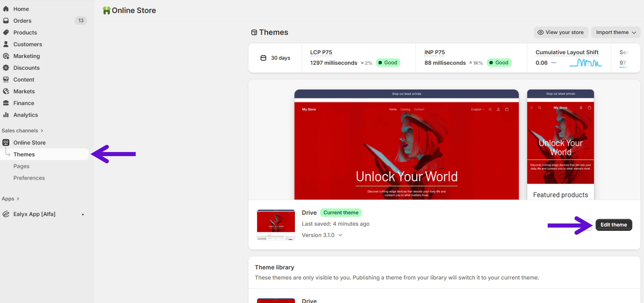Click the Analytics bar chart icon
Viewport: 644px width, 303px height.
point(6,115)
